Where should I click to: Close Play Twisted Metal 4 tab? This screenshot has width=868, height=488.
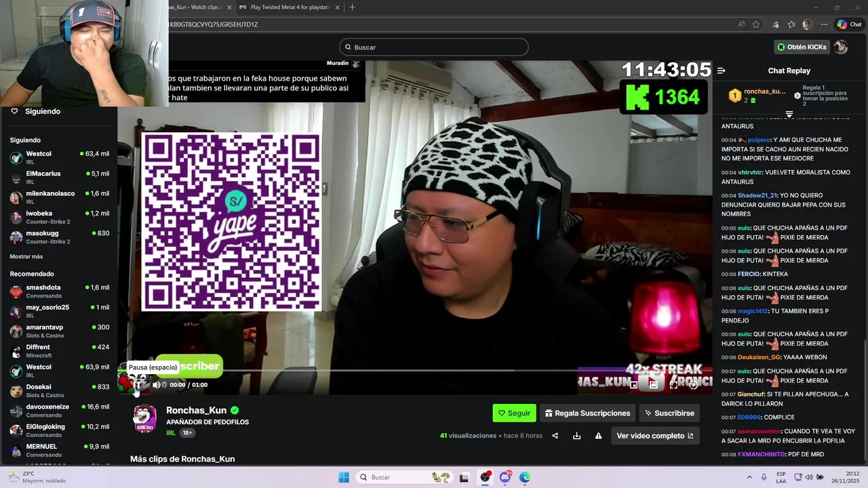click(x=337, y=7)
